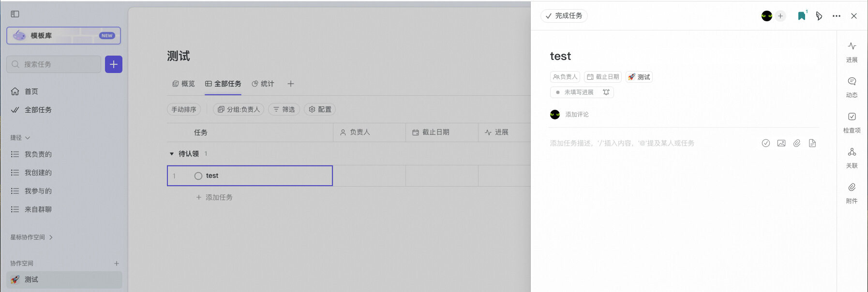This screenshot has width=868, height=292.
Task: Open the 关联 relations panel icon
Action: (x=852, y=152)
